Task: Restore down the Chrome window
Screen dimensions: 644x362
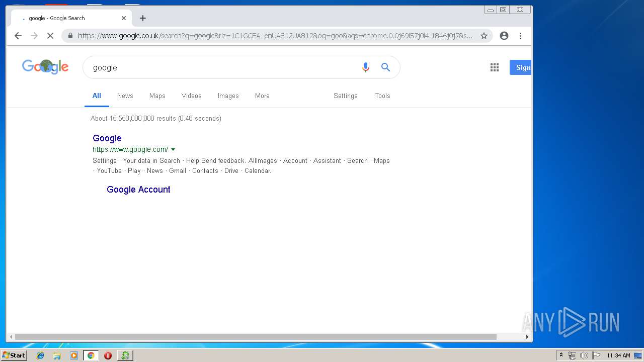Action: 503,10
